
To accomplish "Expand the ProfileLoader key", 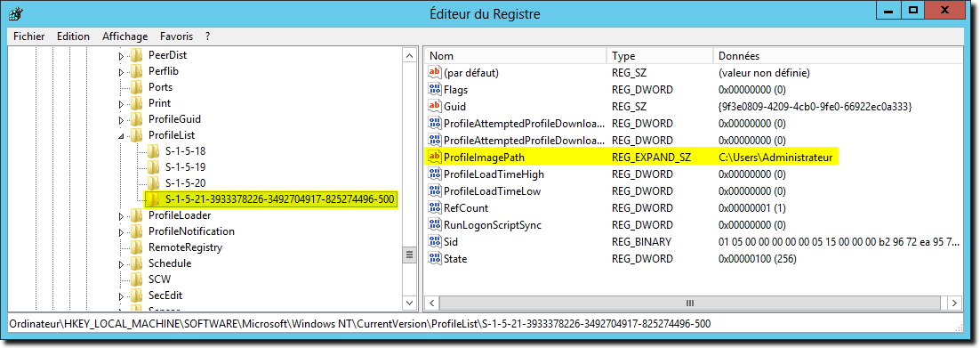I will pos(121,216).
